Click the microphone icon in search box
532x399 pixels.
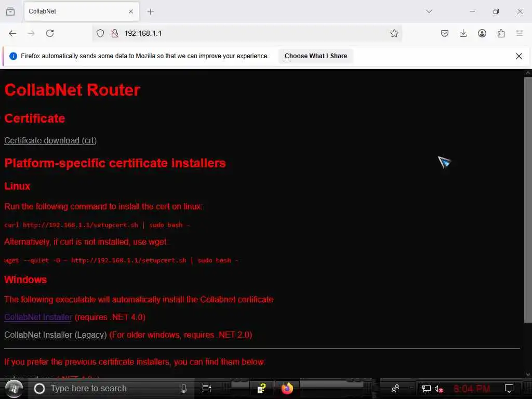tap(183, 389)
